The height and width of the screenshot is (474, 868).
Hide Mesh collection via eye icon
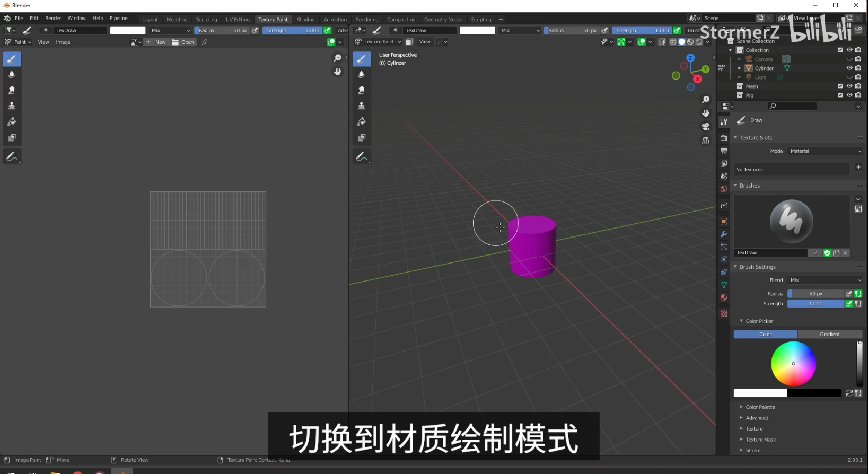[849, 86]
